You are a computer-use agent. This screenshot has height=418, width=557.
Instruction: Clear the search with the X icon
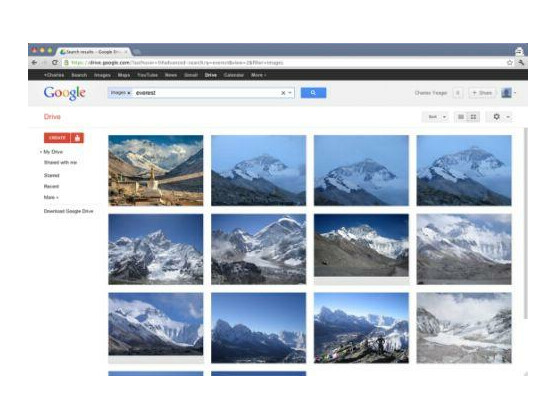pos(283,93)
